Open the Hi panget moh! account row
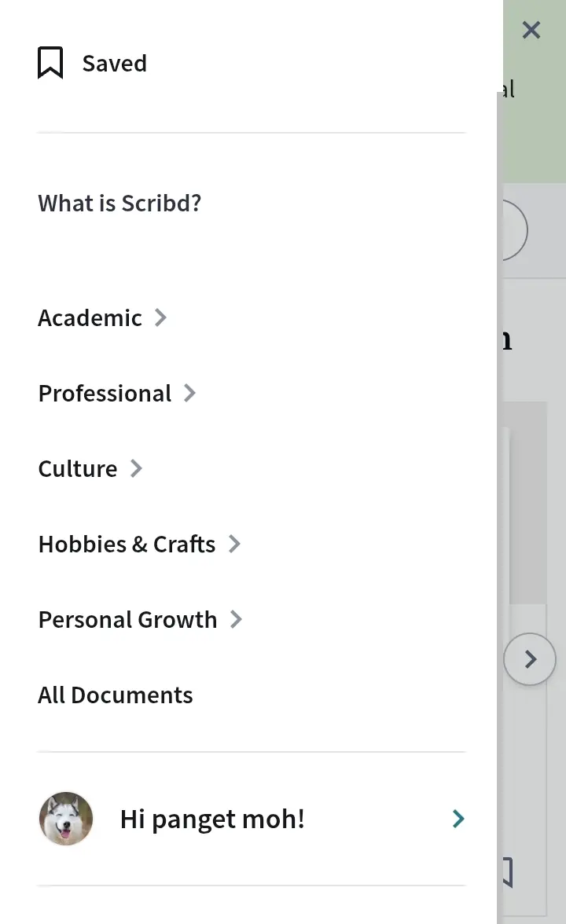Viewport: 566px width, 924px height. pos(252,819)
